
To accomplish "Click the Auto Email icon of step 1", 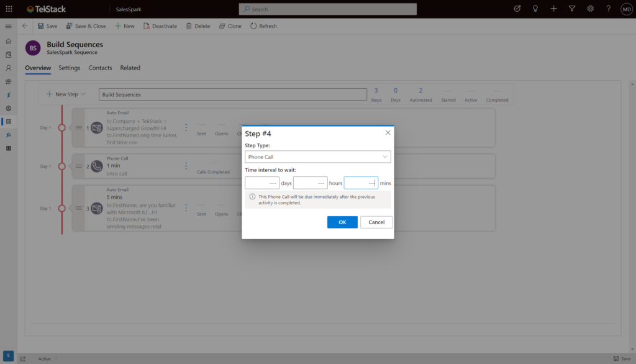I will tap(96, 128).
